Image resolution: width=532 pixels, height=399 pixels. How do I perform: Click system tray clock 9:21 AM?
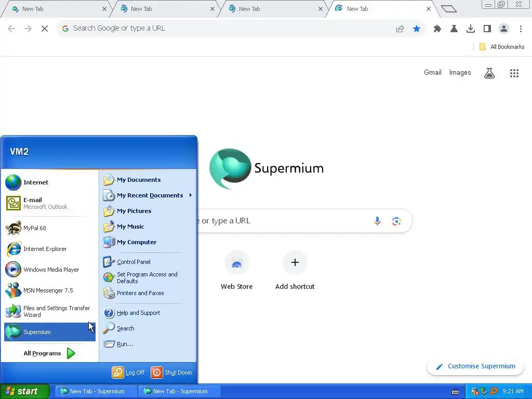click(x=513, y=391)
